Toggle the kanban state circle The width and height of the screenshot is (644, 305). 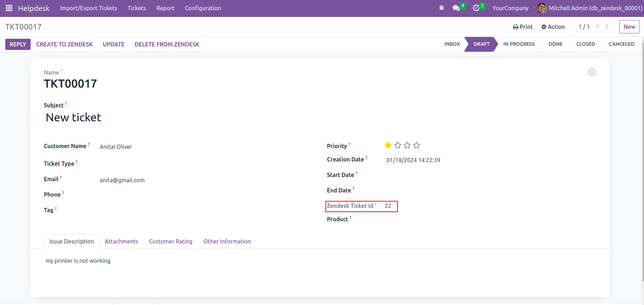pyautogui.click(x=592, y=72)
